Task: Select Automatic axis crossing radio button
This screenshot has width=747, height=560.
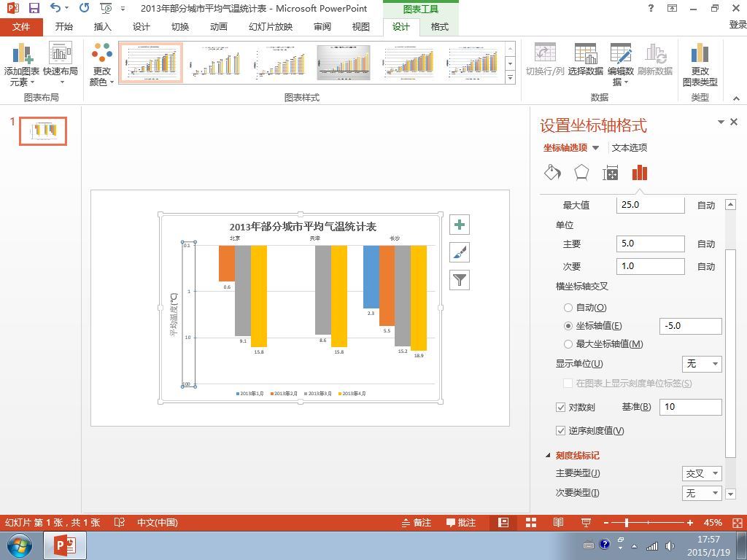Action: pos(568,308)
